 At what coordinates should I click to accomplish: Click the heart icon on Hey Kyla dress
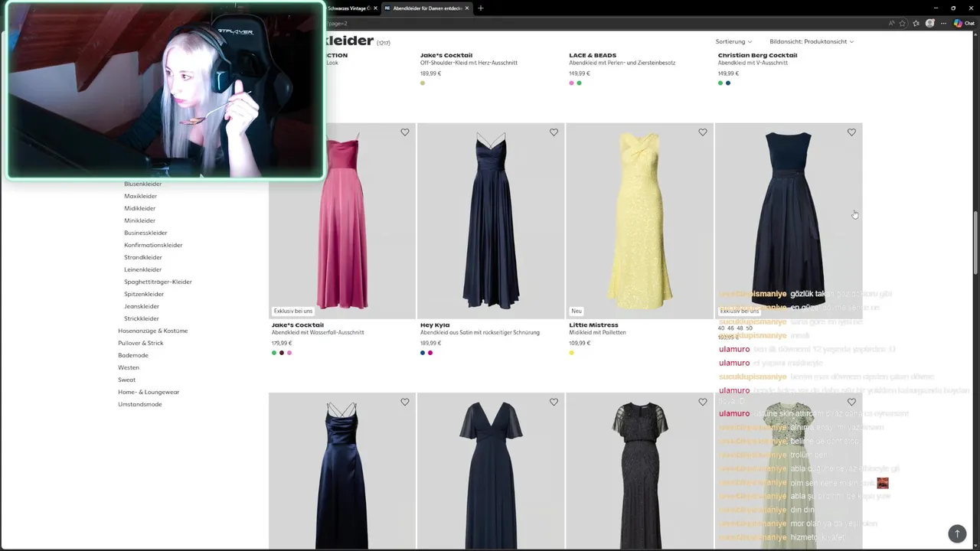(554, 132)
